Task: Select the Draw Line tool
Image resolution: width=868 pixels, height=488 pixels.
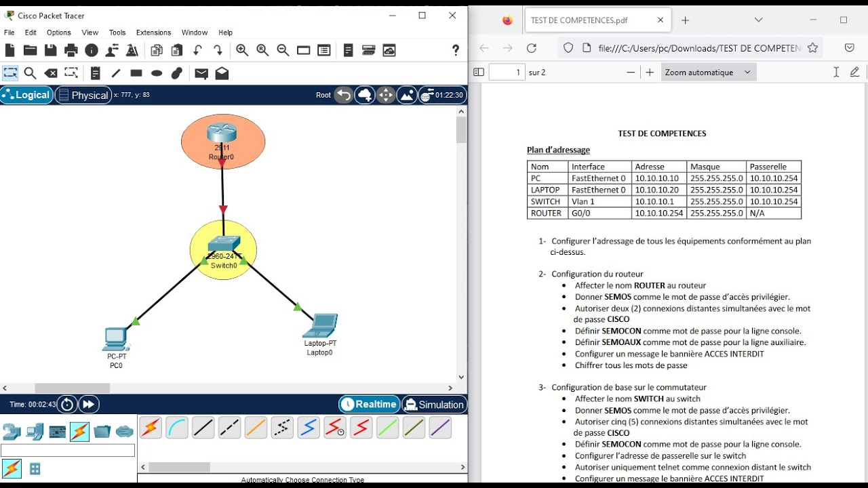Action: tap(115, 73)
